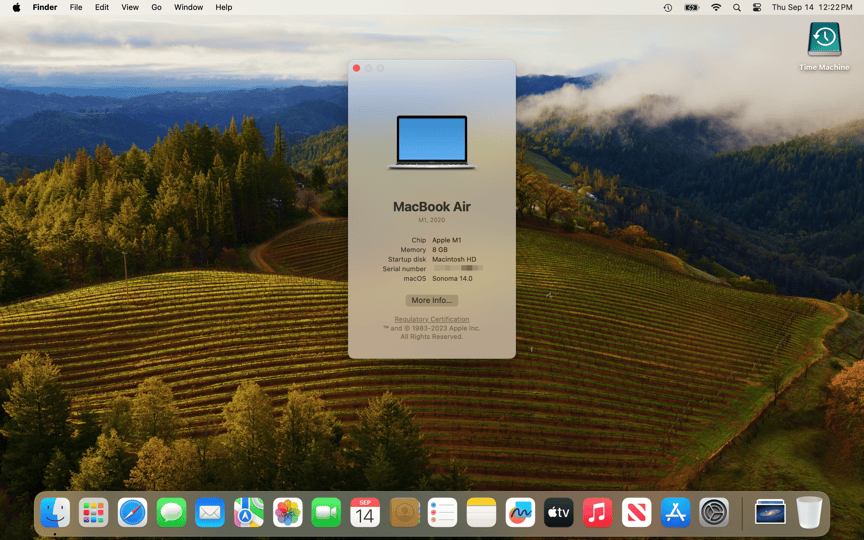Open System Settings in Dock
This screenshot has height=540, width=864.
pyautogui.click(x=714, y=512)
